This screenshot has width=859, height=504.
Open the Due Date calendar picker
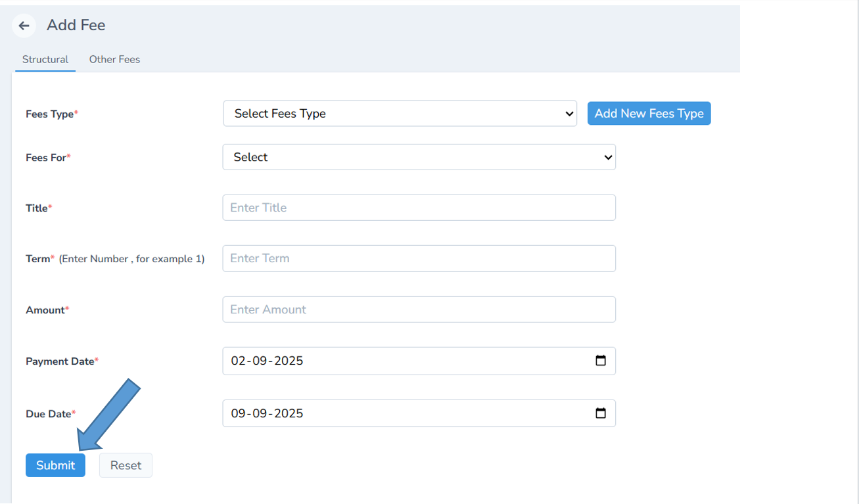tap(601, 413)
